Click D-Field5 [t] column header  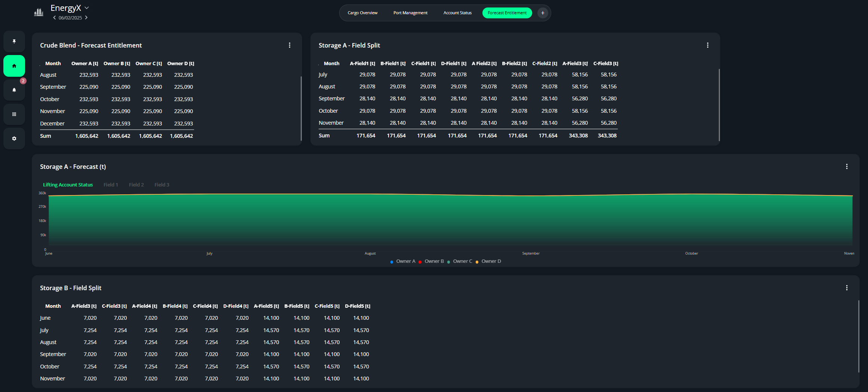click(358, 306)
